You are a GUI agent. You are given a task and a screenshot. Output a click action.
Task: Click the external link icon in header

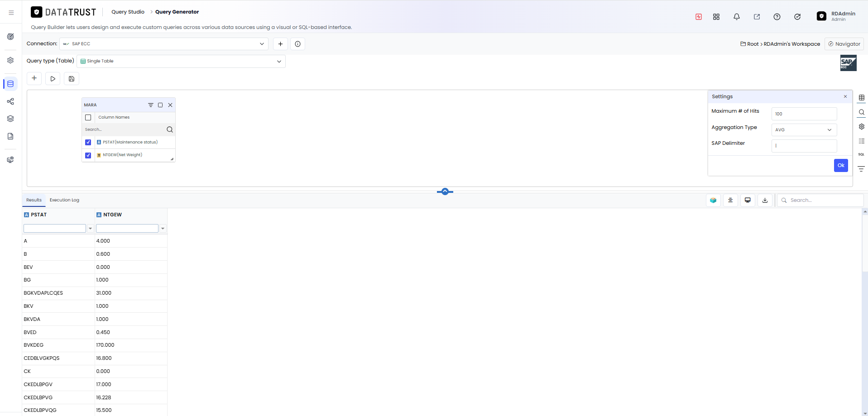pyautogui.click(x=757, y=17)
